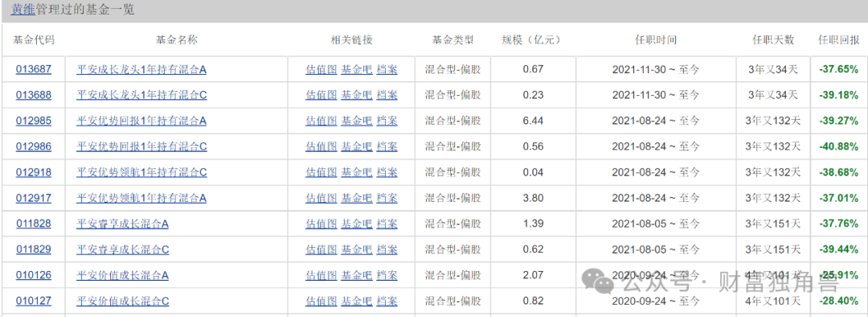
Task: View 估值图 for fund 012986
Action: point(321,146)
